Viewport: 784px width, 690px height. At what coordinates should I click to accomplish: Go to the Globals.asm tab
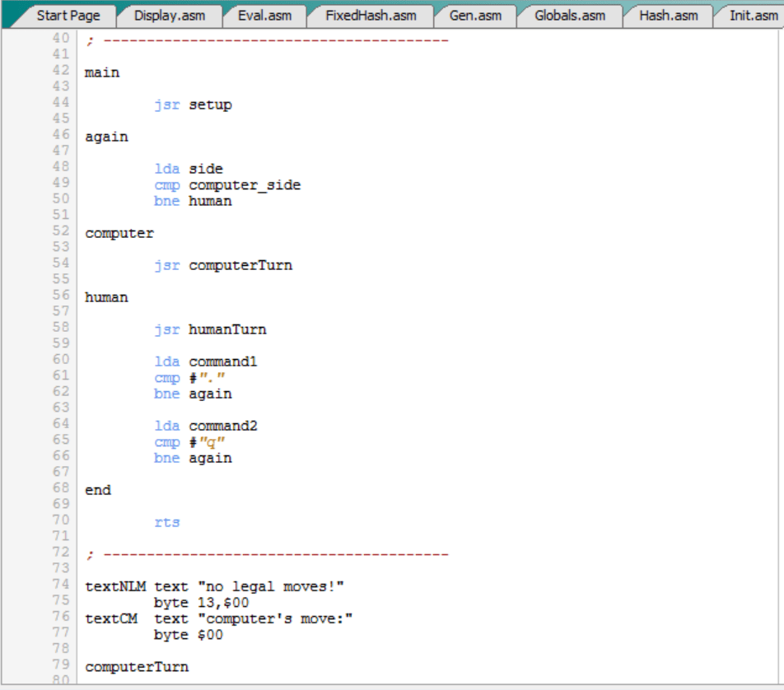pyautogui.click(x=569, y=15)
